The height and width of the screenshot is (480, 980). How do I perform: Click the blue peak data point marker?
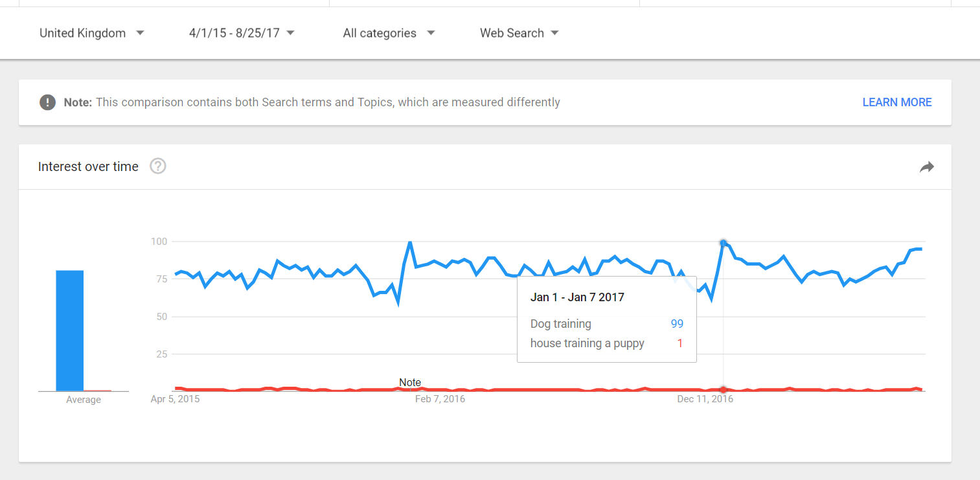[x=723, y=243]
